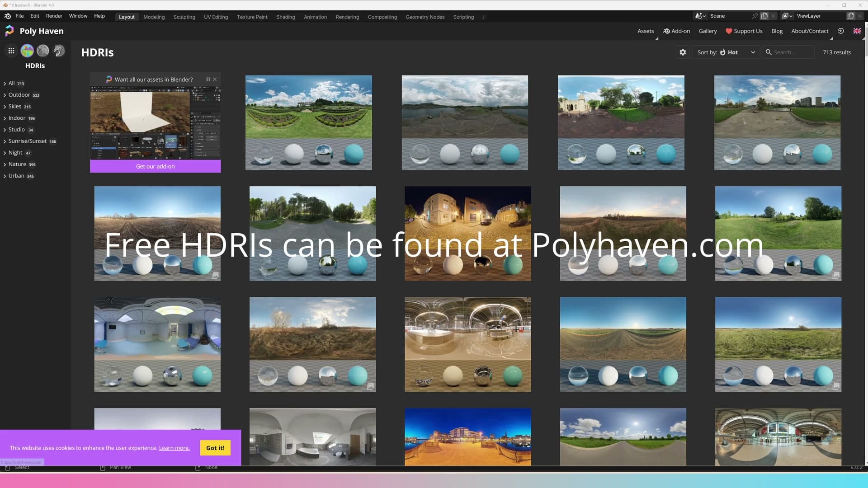868x488 pixels.
Task: Change language via UK flag icon
Action: (x=857, y=31)
